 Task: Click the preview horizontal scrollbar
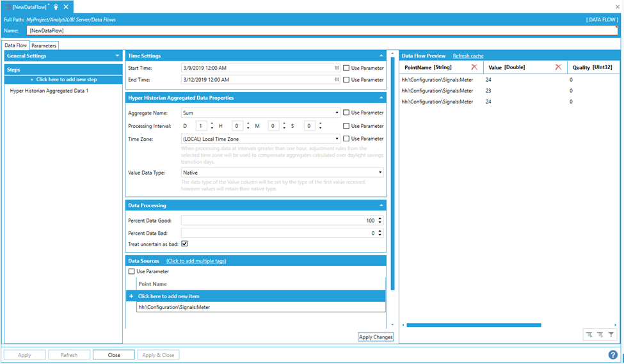coord(474,325)
